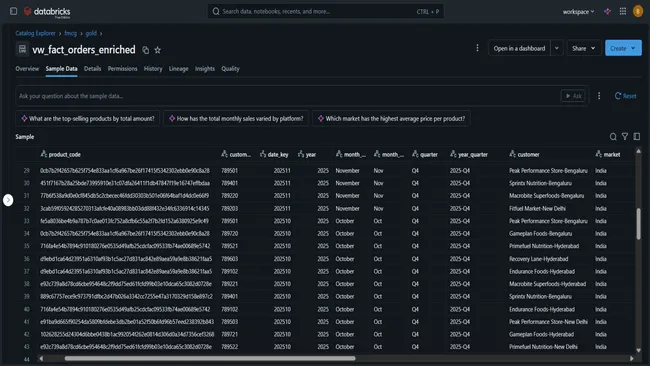
Task: Click the scroll left arrow
Action: point(41,359)
